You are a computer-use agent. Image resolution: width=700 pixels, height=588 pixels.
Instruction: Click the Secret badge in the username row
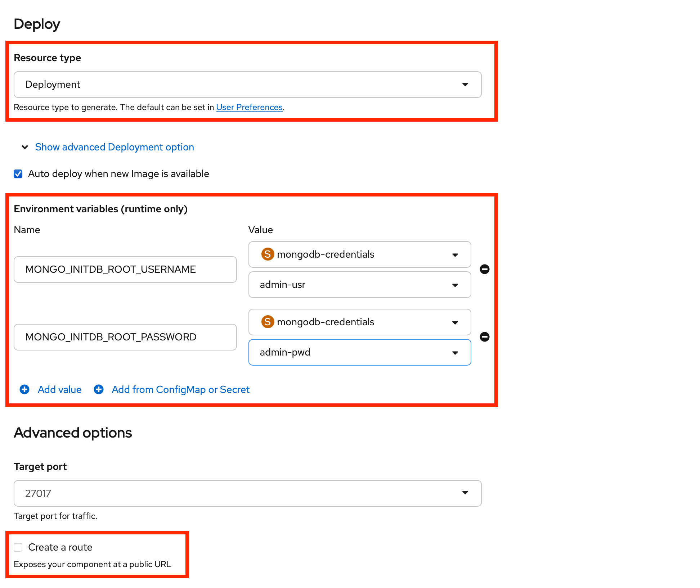(x=268, y=254)
